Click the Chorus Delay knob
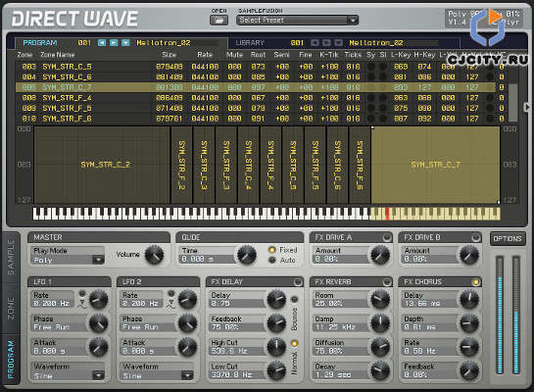This screenshot has height=392, width=534. 469,299
